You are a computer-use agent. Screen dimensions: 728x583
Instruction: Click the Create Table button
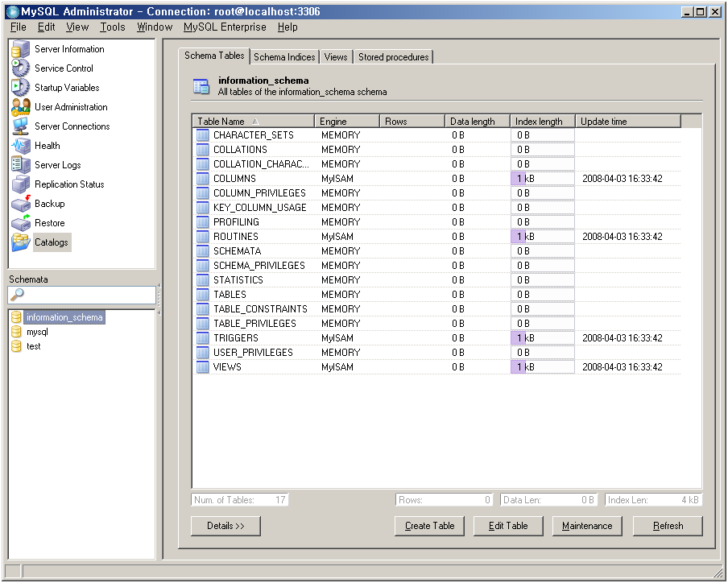pos(429,526)
